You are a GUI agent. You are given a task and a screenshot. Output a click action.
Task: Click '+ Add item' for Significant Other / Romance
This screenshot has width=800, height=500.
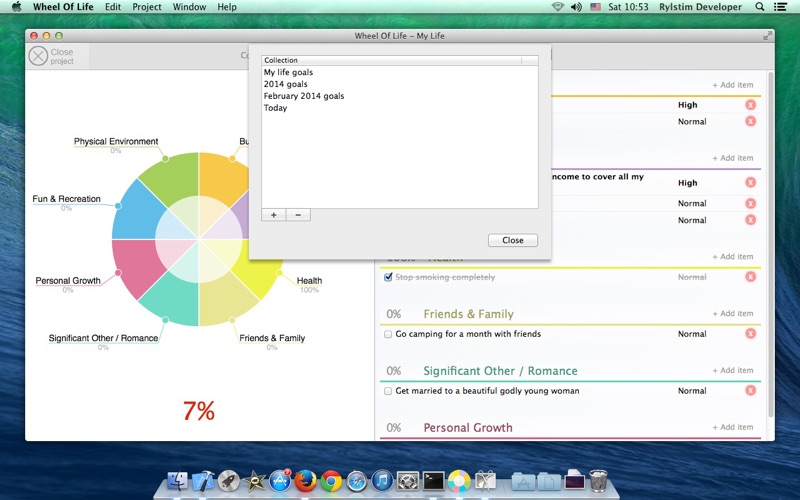tap(733, 370)
